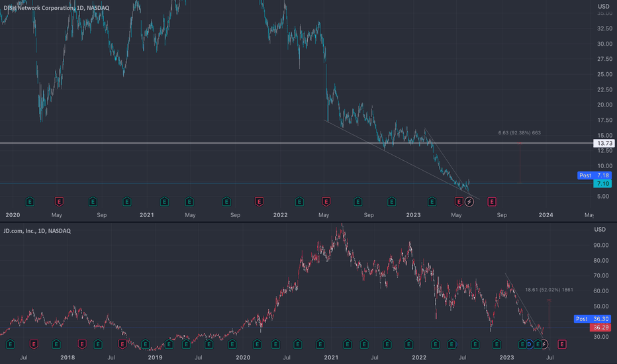
Task: Click the DISH Network Corporation chart title
Action: (x=57, y=8)
